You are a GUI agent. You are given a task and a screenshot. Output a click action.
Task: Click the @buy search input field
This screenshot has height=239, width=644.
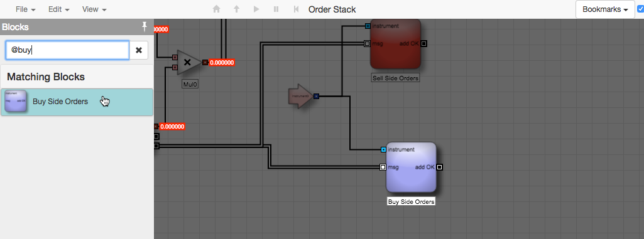pyautogui.click(x=67, y=50)
